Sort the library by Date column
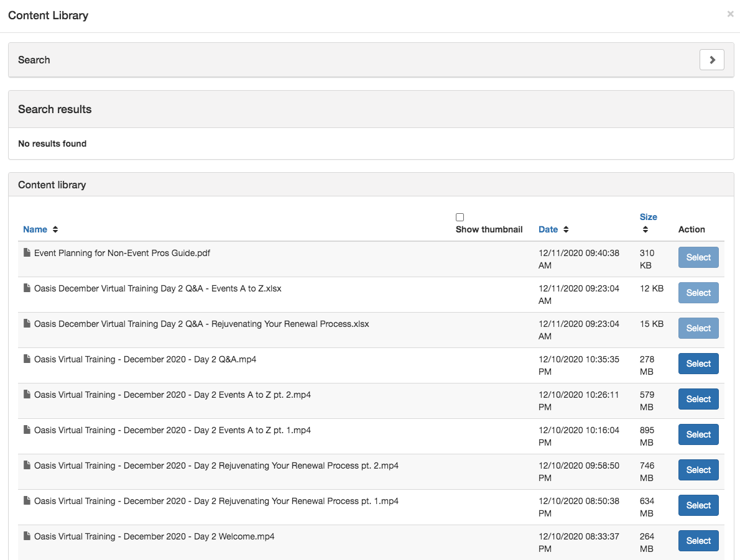 pyautogui.click(x=548, y=229)
